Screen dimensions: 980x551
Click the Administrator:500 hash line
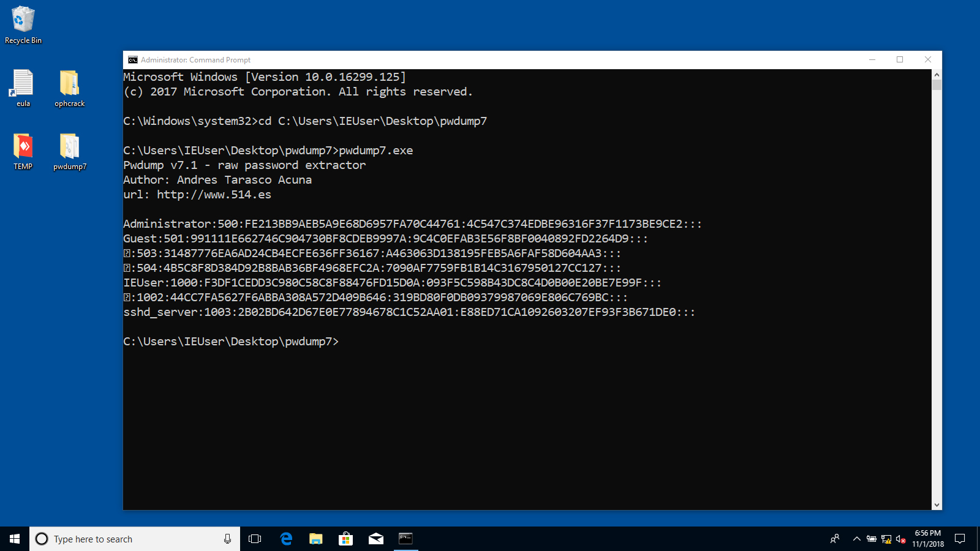coord(412,224)
